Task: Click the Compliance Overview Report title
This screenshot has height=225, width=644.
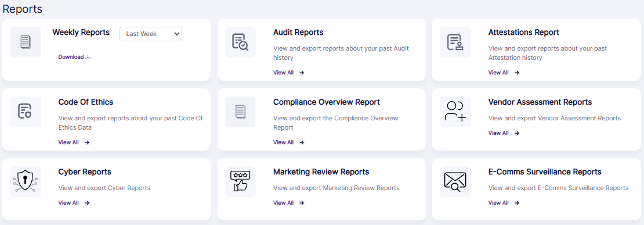Action: click(327, 102)
